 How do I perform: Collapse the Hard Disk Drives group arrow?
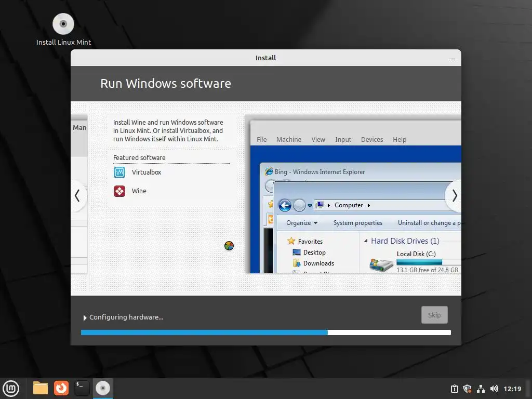pyautogui.click(x=366, y=241)
